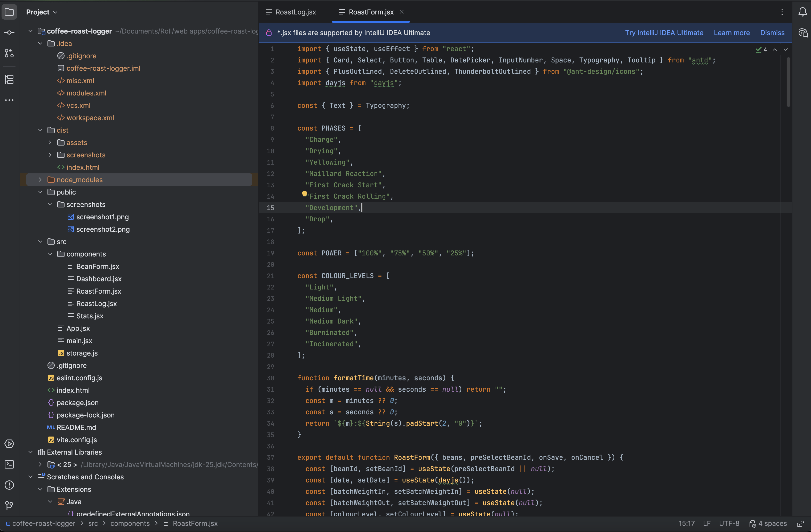This screenshot has width=811, height=532.
Task: Click Try IntelliJ IDEA Ultimate link
Action: [664, 33]
